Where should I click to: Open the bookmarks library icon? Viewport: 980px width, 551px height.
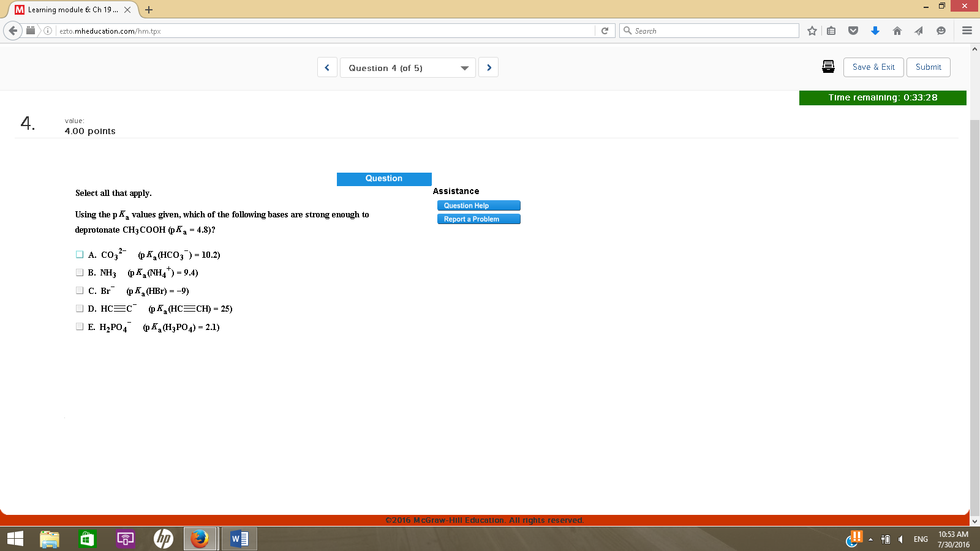coord(831,30)
